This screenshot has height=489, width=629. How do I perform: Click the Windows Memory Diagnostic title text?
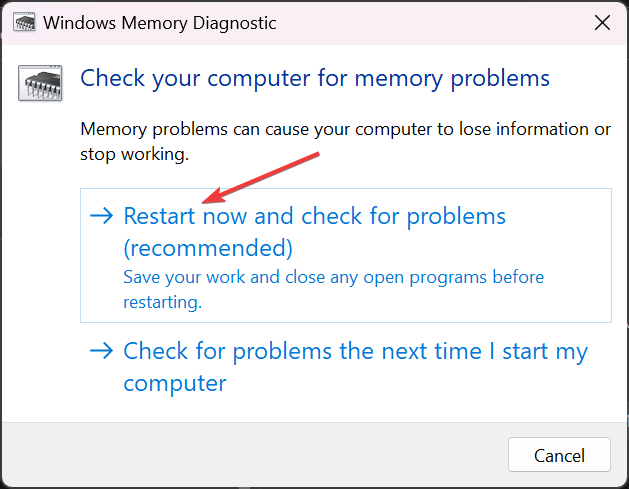[161, 22]
